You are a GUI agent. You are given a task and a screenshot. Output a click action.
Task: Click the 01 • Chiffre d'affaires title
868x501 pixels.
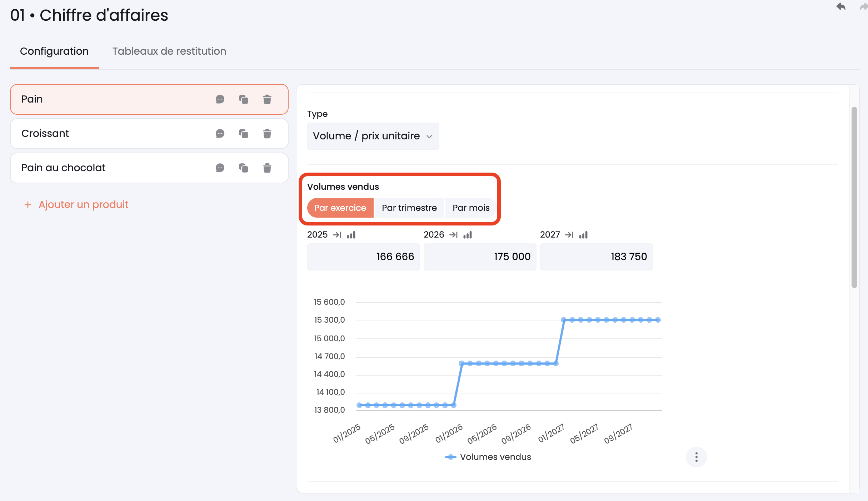(x=89, y=15)
